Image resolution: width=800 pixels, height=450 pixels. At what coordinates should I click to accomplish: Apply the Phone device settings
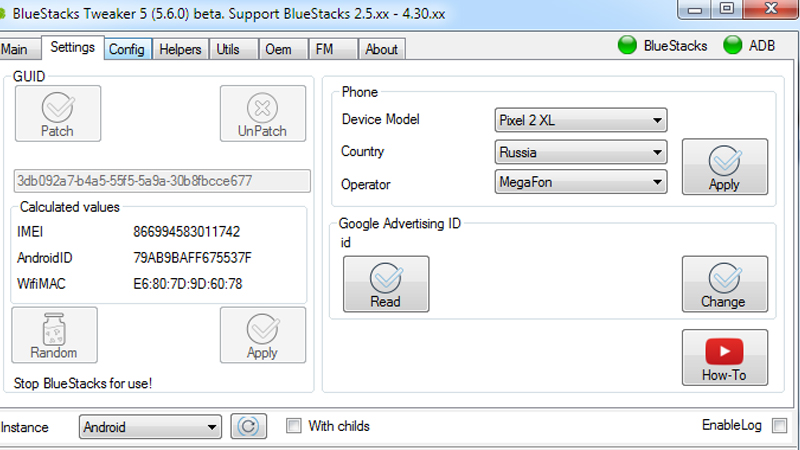(x=724, y=167)
